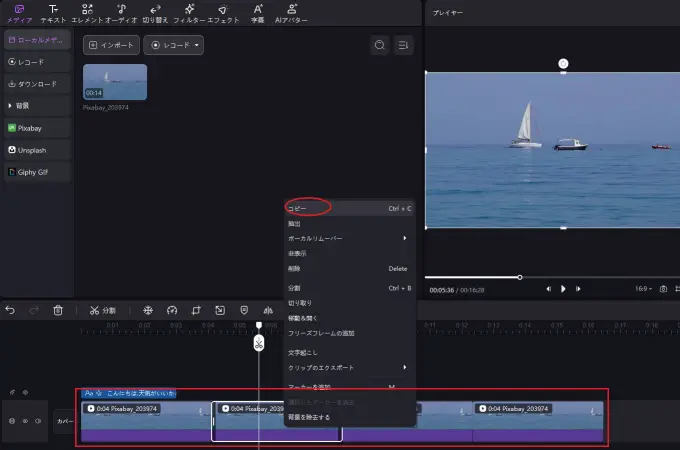This screenshot has width=680, height=450.
Task: Select the last 0:04 Pixabay_203974 clip
Action: click(538, 421)
